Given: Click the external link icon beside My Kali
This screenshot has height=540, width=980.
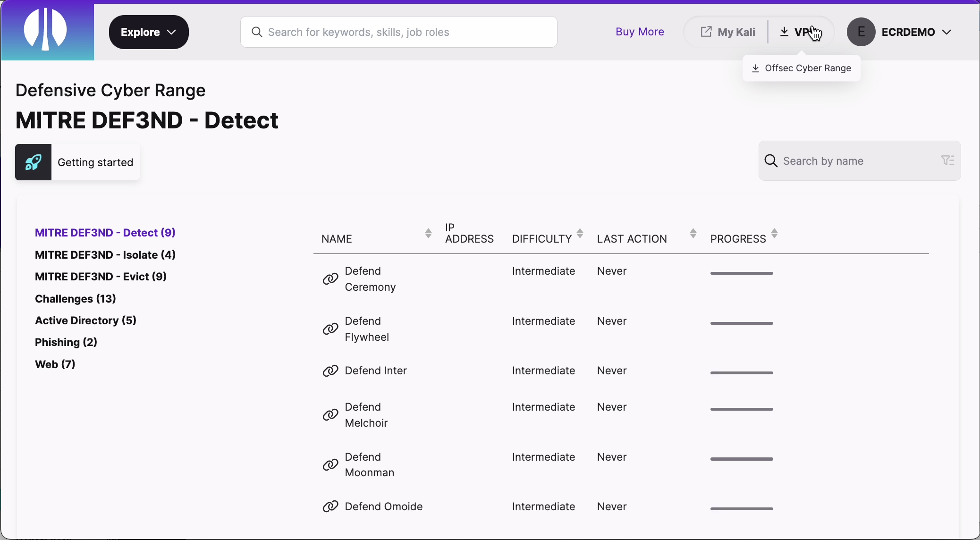Looking at the screenshot, I should pos(705,31).
